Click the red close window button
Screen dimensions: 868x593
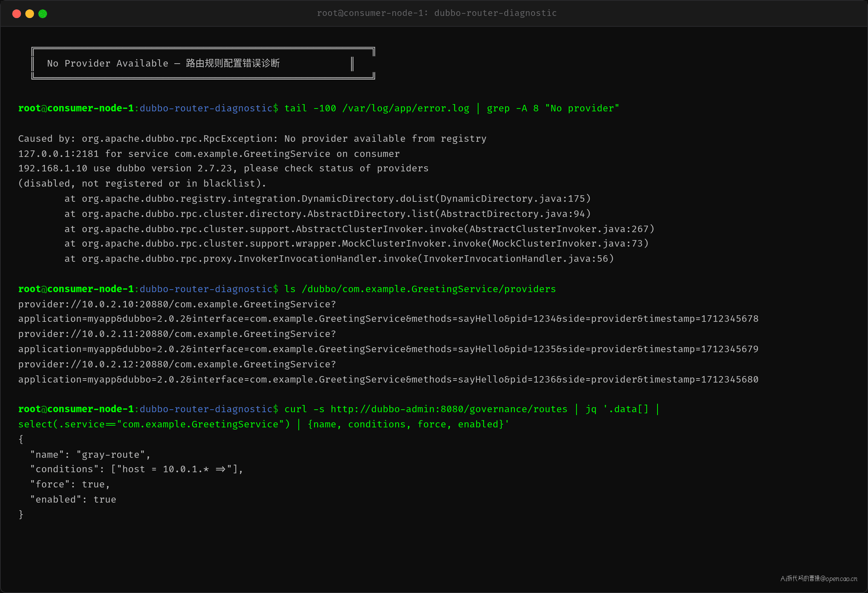[16, 14]
